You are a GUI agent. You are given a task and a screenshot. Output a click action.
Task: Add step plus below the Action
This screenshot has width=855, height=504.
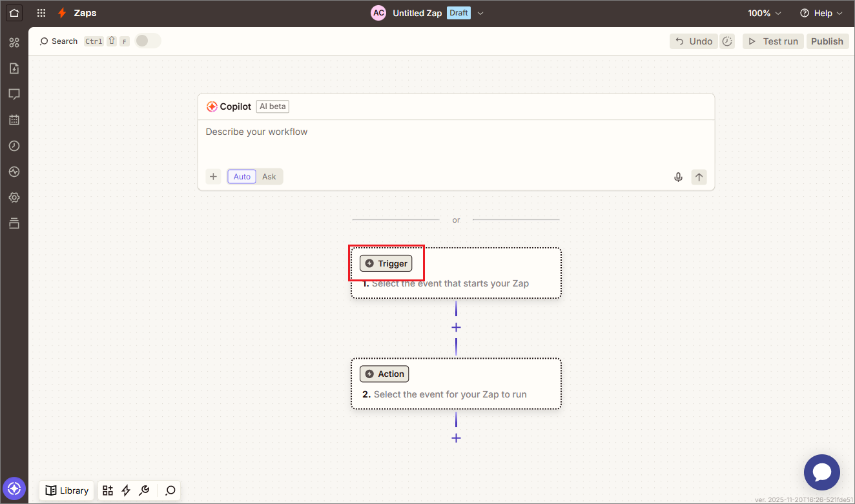(456, 438)
